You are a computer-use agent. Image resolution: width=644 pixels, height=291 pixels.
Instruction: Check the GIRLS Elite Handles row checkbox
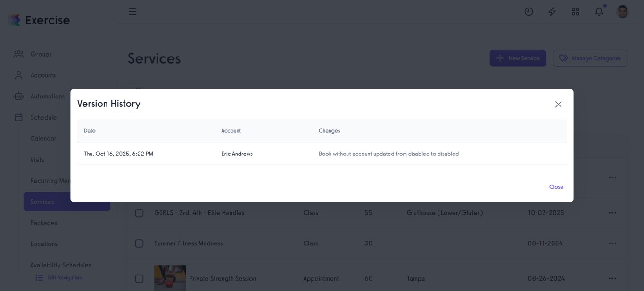[139, 212]
